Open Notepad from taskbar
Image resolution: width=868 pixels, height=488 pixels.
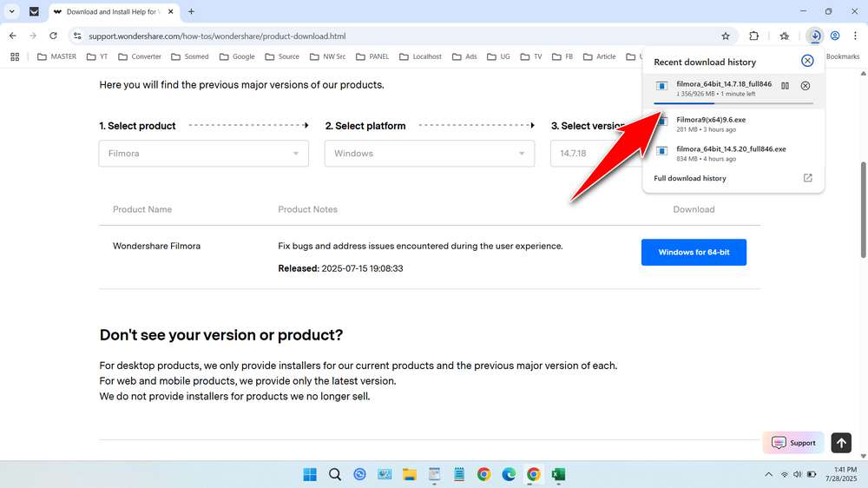click(459, 474)
